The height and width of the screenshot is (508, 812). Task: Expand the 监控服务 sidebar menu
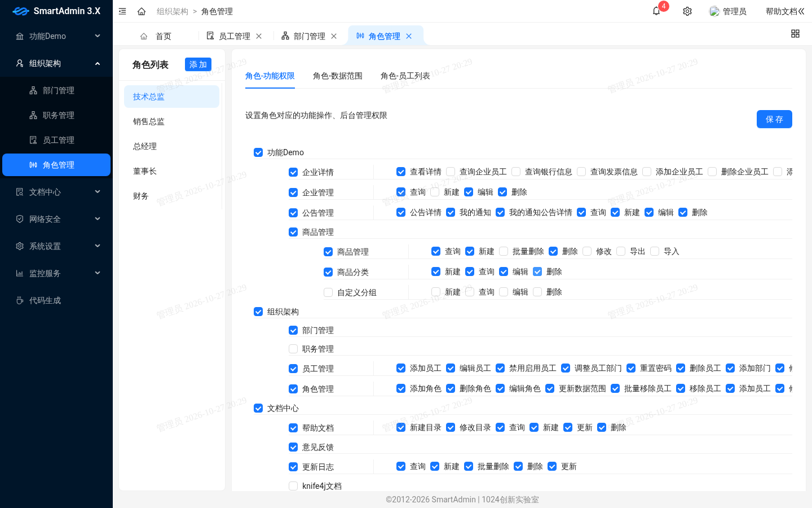click(x=98, y=273)
